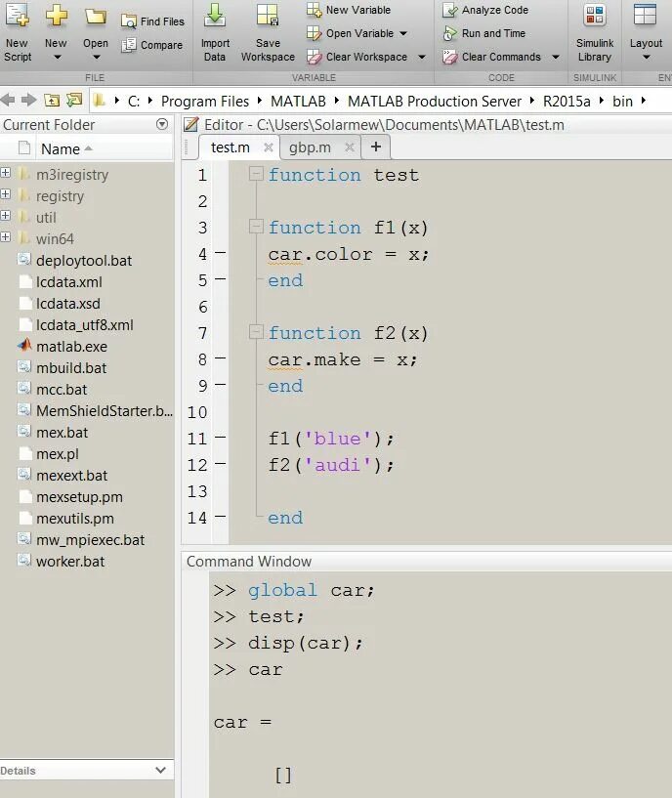
Task: Toggle breakpoint at line 8 dash
Action: click(x=221, y=358)
